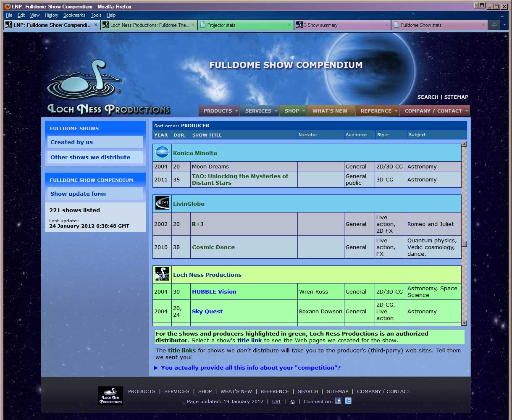Click the SITEMAP link in the header
The image size is (512, 420).
(456, 97)
